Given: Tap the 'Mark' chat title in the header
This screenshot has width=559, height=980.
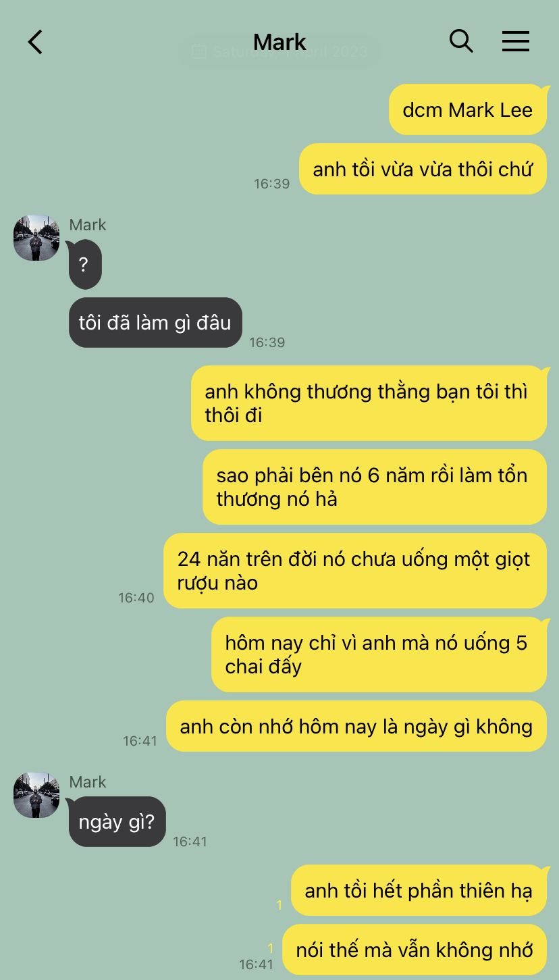Looking at the screenshot, I should 279,42.
